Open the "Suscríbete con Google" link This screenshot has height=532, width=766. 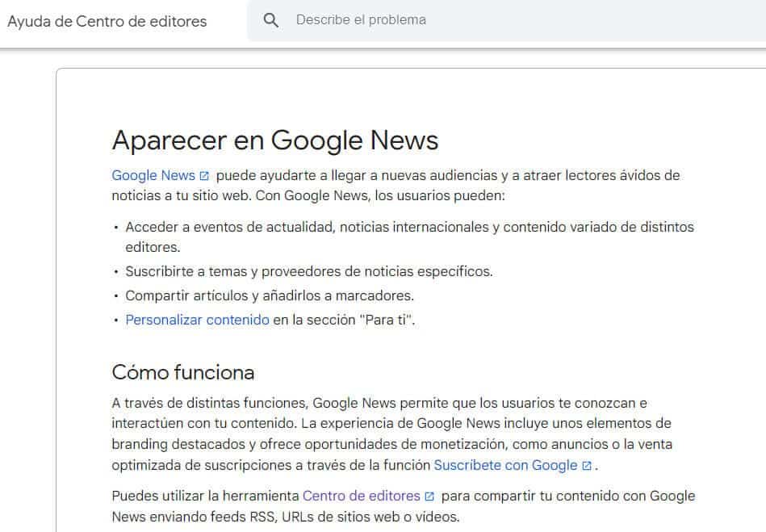click(x=505, y=465)
